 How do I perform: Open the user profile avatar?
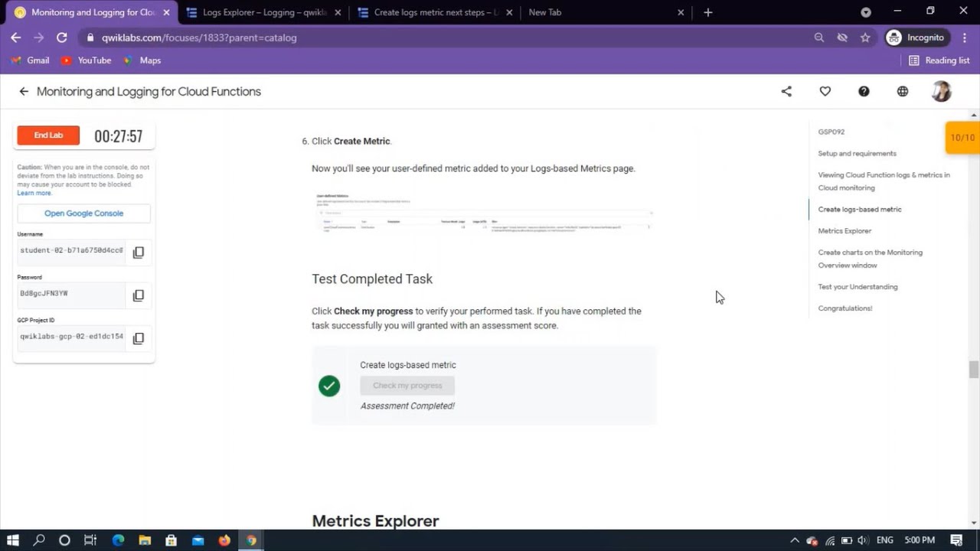point(942,92)
